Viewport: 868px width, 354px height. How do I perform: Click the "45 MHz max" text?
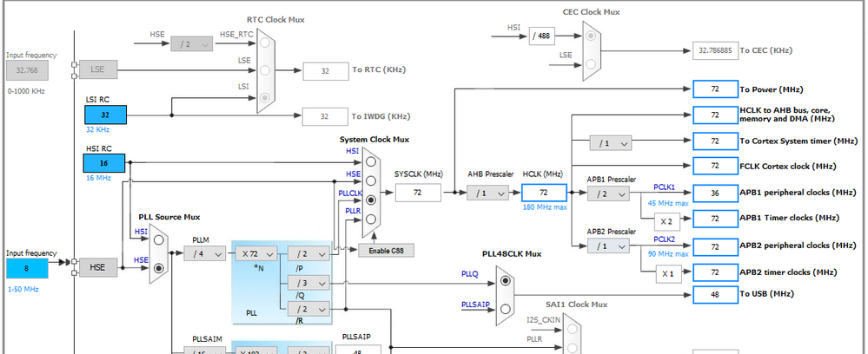coord(668,203)
